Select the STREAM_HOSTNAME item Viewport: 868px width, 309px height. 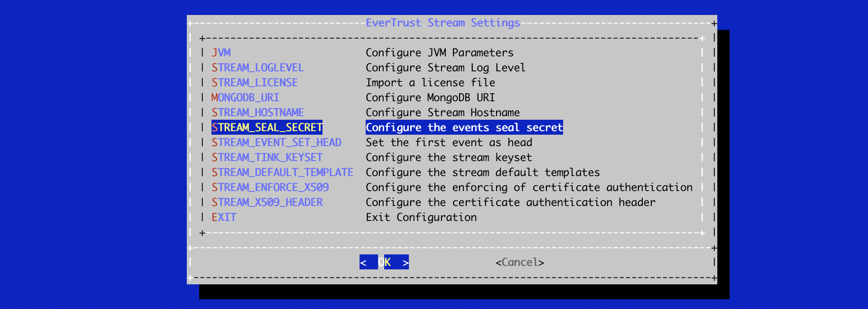pyautogui.click(x=258, y=113)
